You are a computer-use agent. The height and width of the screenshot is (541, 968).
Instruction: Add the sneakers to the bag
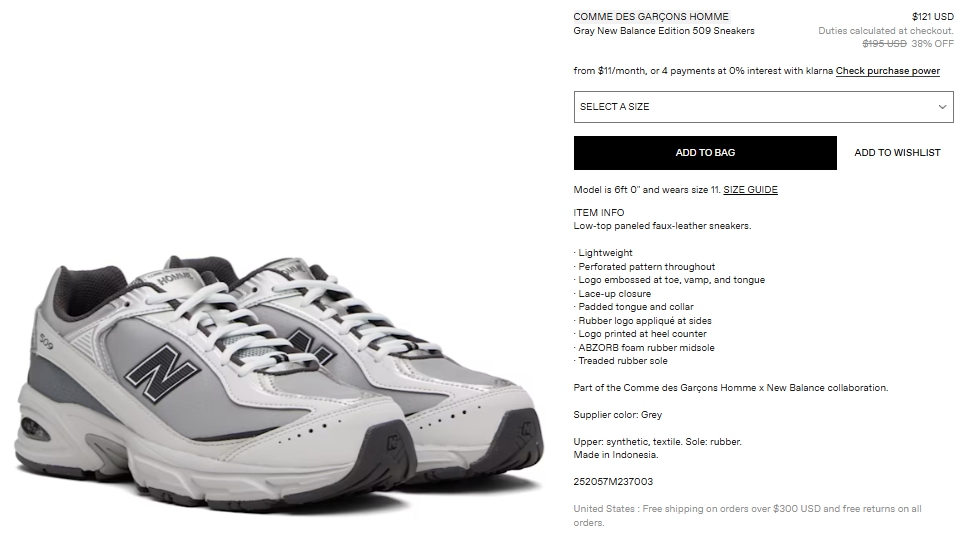click(x=705, y=153)
